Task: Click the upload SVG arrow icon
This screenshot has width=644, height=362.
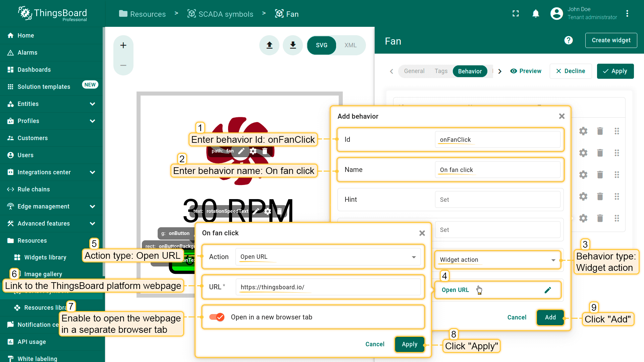Action: (269, 45)
